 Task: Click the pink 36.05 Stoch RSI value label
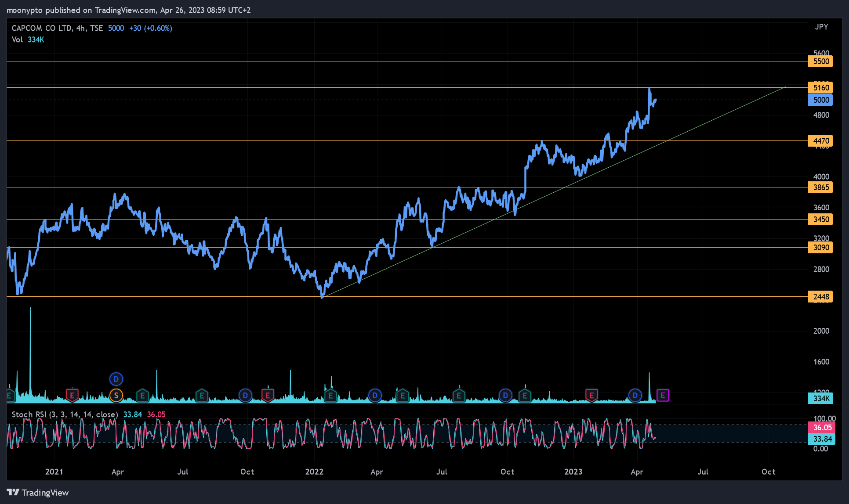point(822,428)
